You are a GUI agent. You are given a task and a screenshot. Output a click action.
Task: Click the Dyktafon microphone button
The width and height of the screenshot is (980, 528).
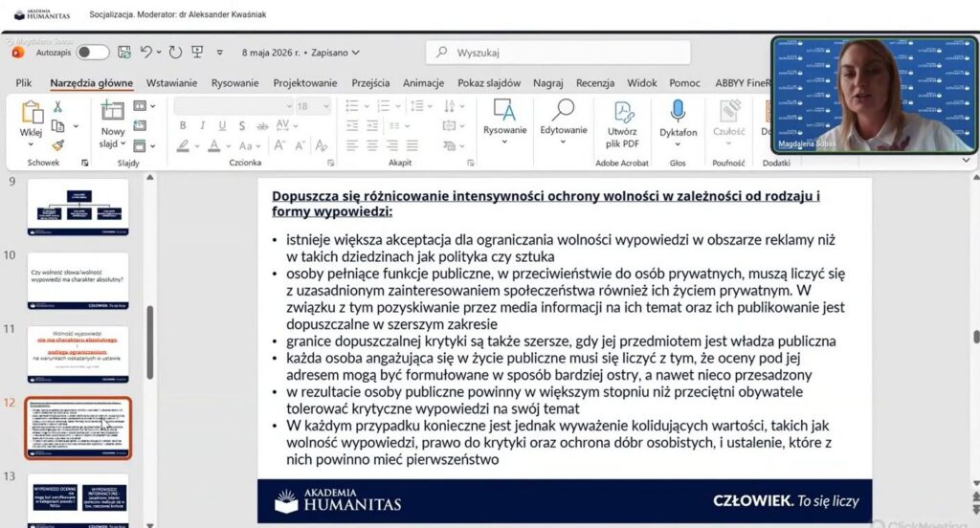point(679,123)
